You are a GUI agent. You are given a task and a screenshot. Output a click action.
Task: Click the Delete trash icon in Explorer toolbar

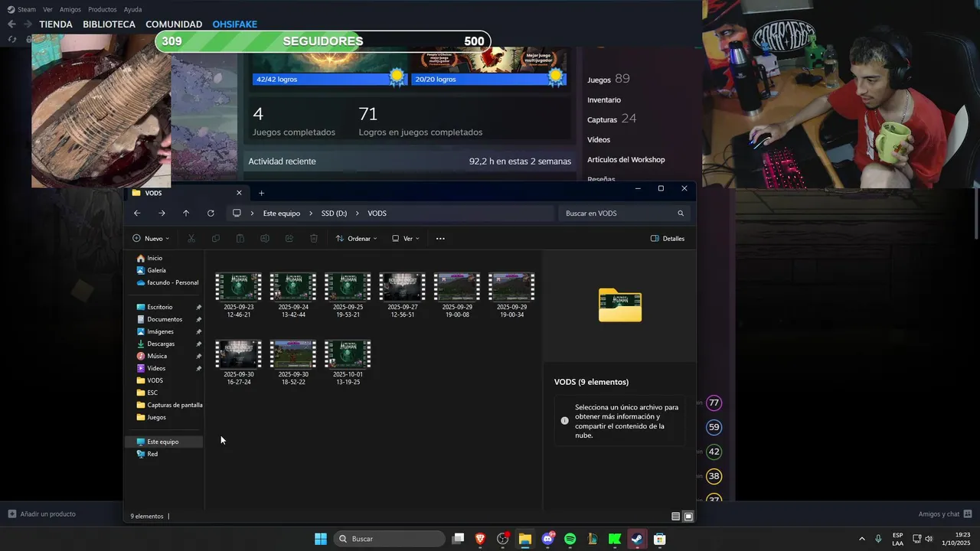314,239
